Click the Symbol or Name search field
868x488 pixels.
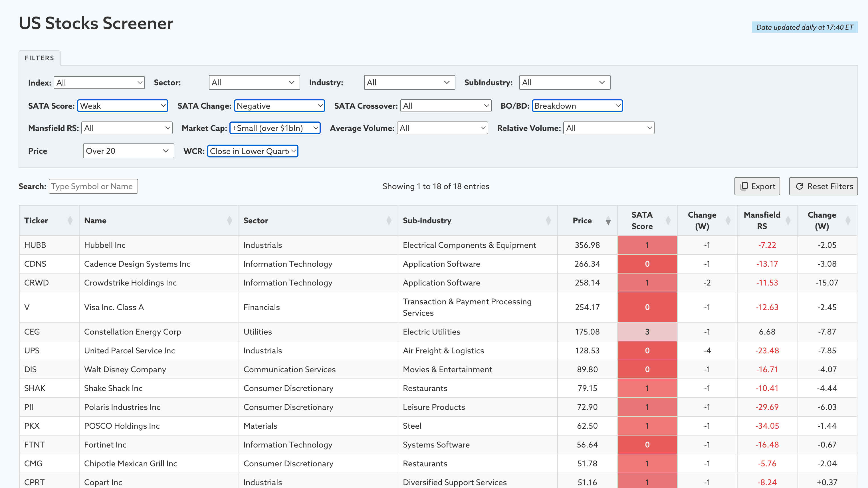pyautogui.click(x=93, y=186)
